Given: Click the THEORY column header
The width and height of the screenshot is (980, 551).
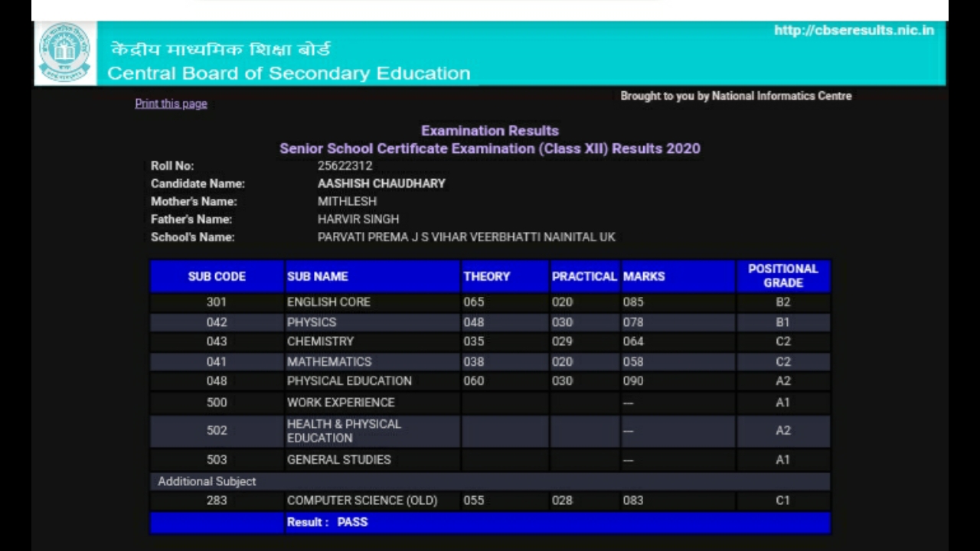Looking at the screenshot, I should [x=486, y=276].
